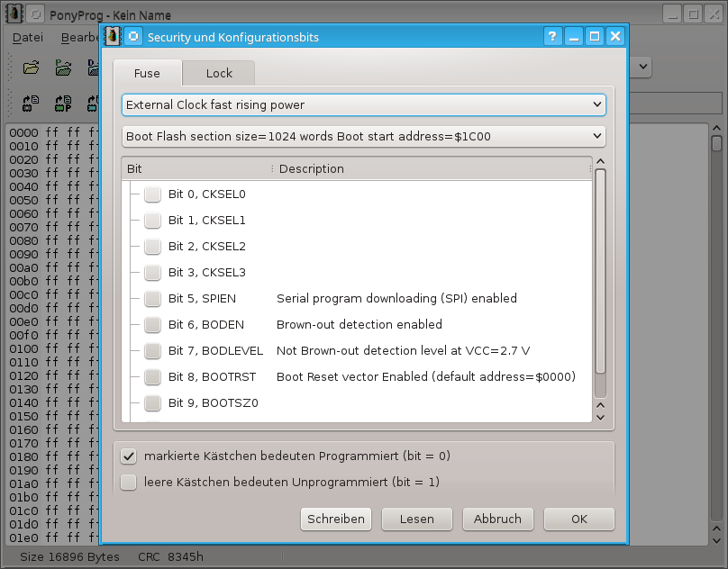Viewport: 728px width, 569px height.
Task: Toggle Bit 1, CKSEL1 checkbox
Action: coord(152,220)
